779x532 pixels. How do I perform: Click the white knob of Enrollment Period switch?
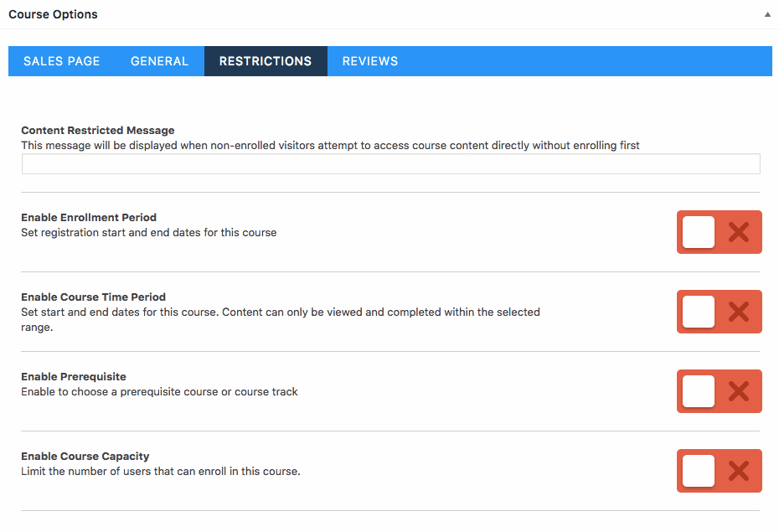coord(699,232)
